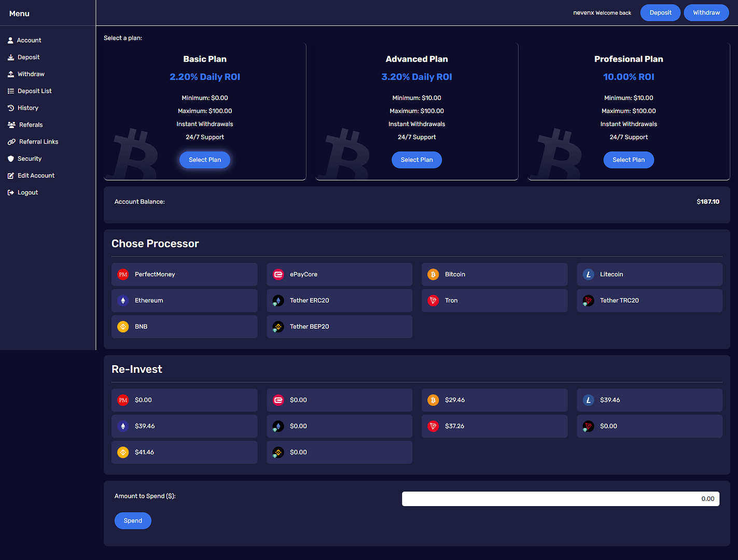
Task: Click the ePayCore icon under Chose Processor
Action: tap(279, 274)
